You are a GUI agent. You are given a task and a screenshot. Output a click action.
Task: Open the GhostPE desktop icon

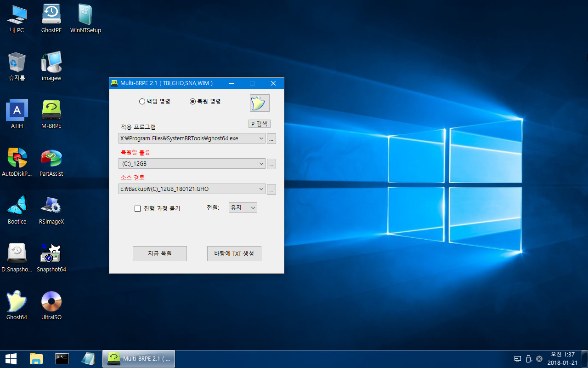point(51,18)
